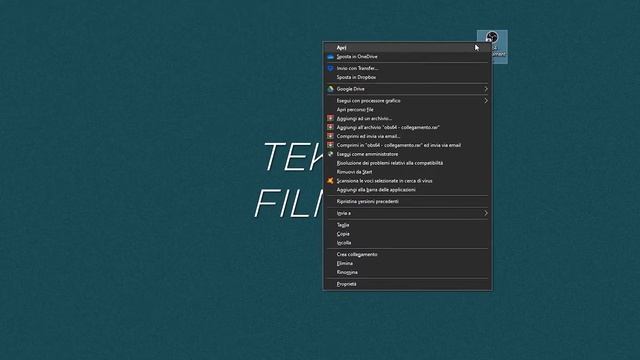This screenshot has height=360, width=640.
Task: Click WinRAR icon for Comprimi in obs64 rar ed invia
Action: pyautogui.click(x=330, y=145)
